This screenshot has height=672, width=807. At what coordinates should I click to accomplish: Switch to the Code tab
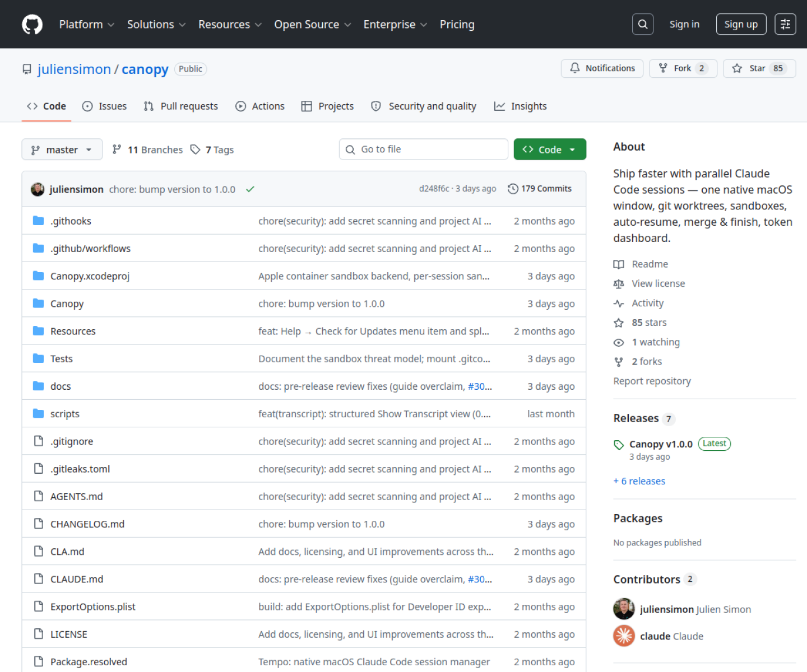click(x=47, y=106)
